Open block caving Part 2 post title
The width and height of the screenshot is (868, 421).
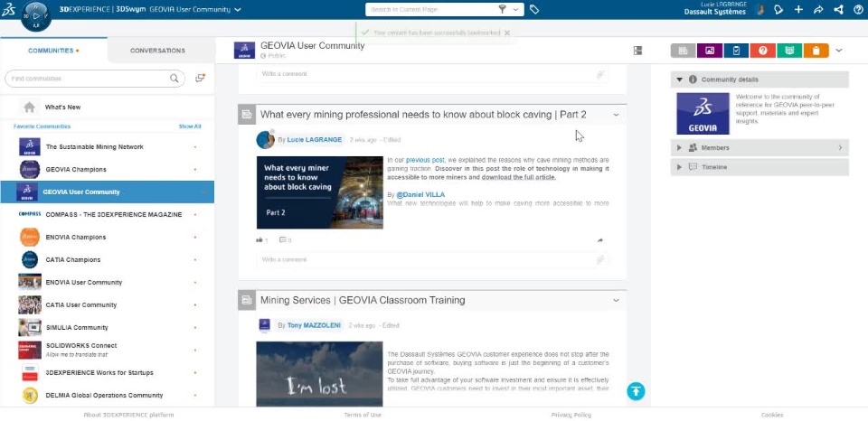point(423,115)
